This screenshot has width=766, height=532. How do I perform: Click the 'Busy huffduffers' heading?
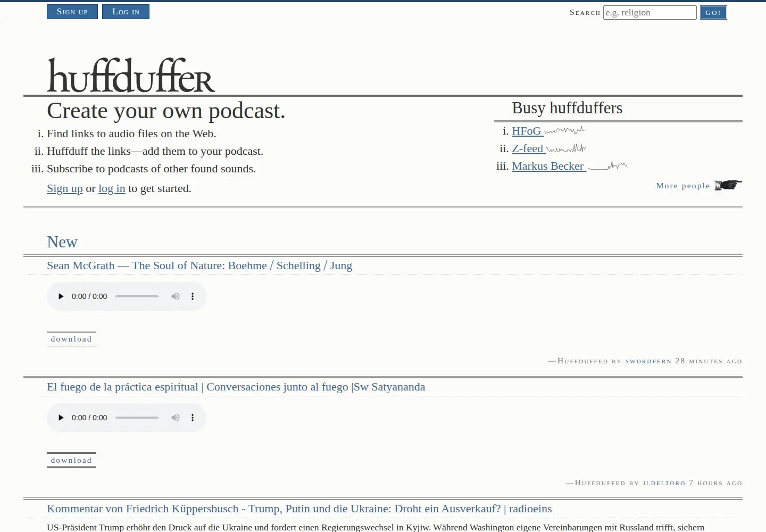[x=567, y=108]
